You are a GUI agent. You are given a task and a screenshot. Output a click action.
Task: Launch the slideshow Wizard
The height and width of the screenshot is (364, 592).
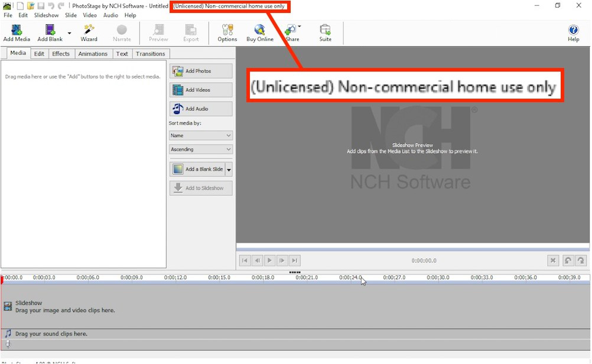pyautogui.click(x=89, y=33)
